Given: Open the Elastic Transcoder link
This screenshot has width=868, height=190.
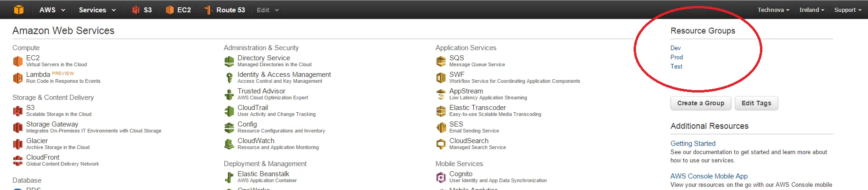Looking at the screenshot, I should (477, 107).
